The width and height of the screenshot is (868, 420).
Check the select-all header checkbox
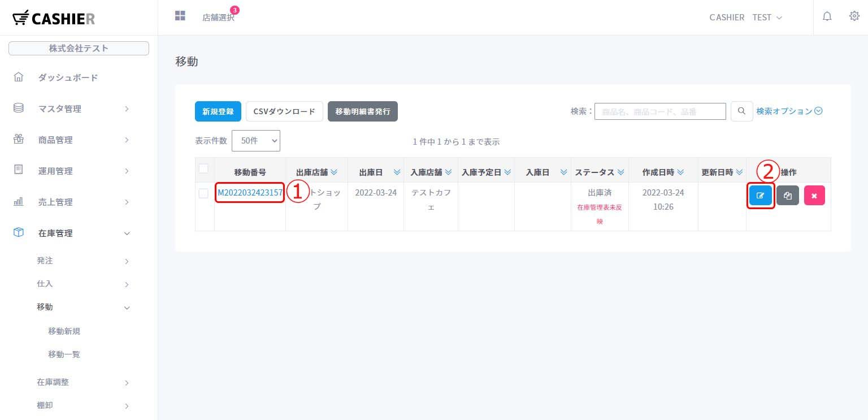coord(203,168)
